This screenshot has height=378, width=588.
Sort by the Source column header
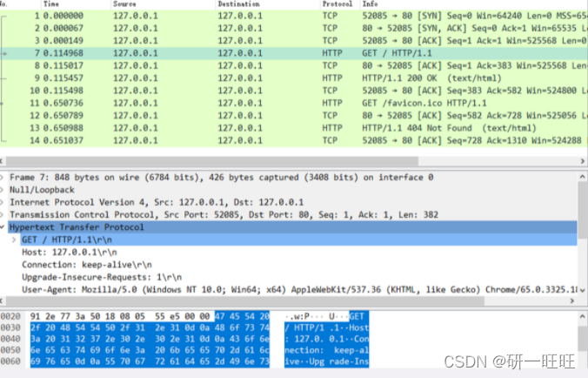(x=124, y=4)
